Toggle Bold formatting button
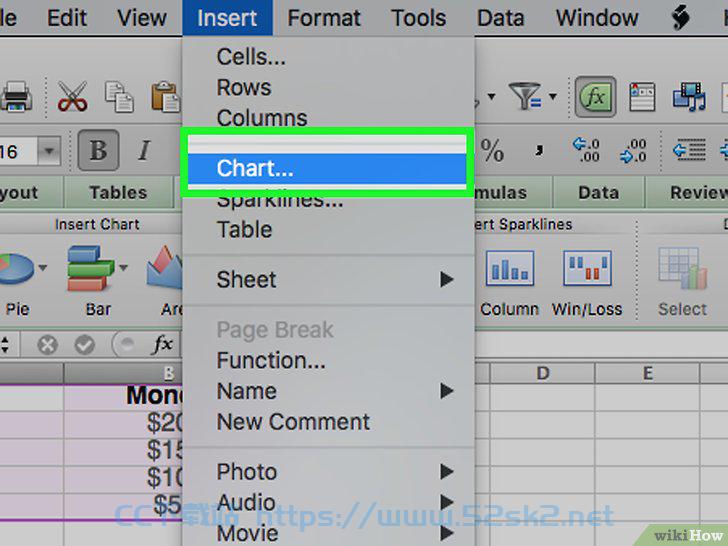The height and width of the screenshot is (546, 728). pyautogui.click(x=98, y=150)
